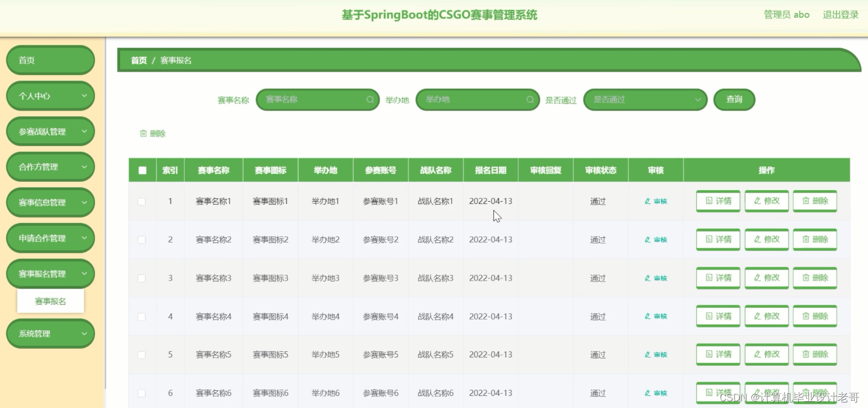Viewport: 868px width, 408px height.
Task: Expand the 赛事信息管理 sidebar menu
Action: [51, 202]
